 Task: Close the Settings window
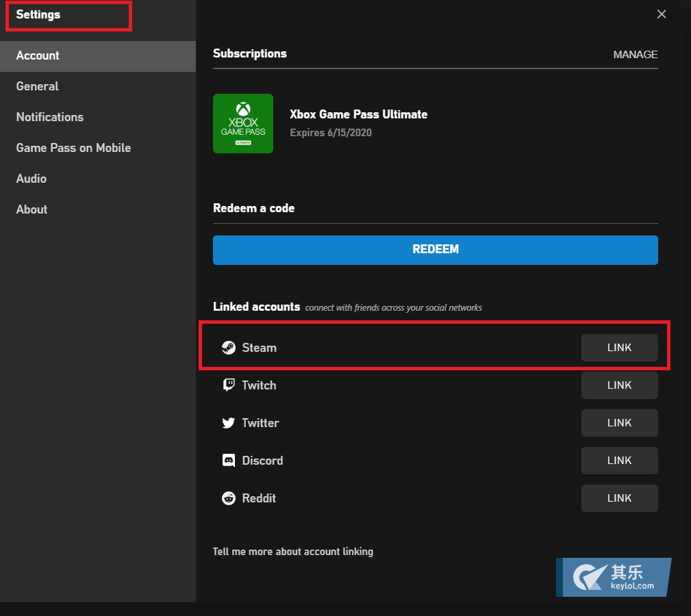pos(661,14)
